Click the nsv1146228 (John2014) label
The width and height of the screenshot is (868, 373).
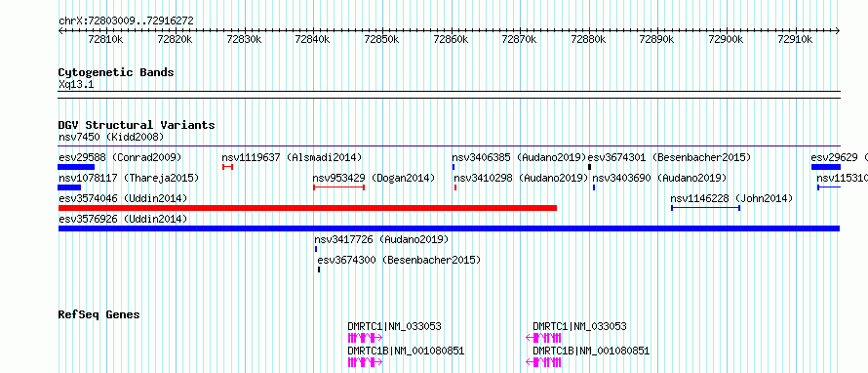(x=731, y=198)
